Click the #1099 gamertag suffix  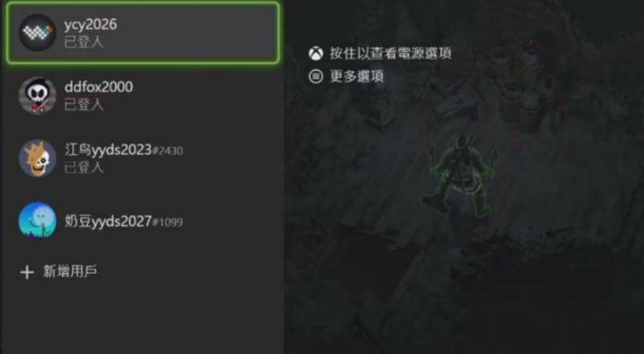point(168,222)
